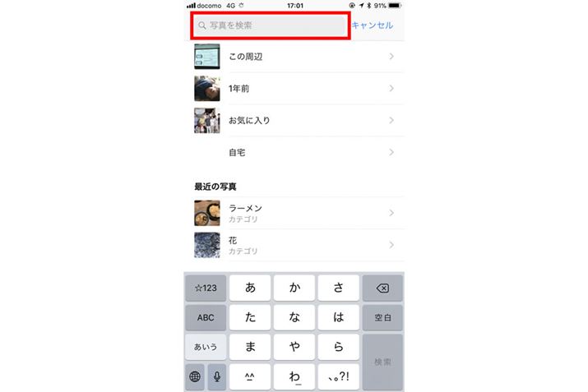The width and height of the screenshot is (588, 392).
Task: Open the 1年前 row chevron
Action: (391, 89)
